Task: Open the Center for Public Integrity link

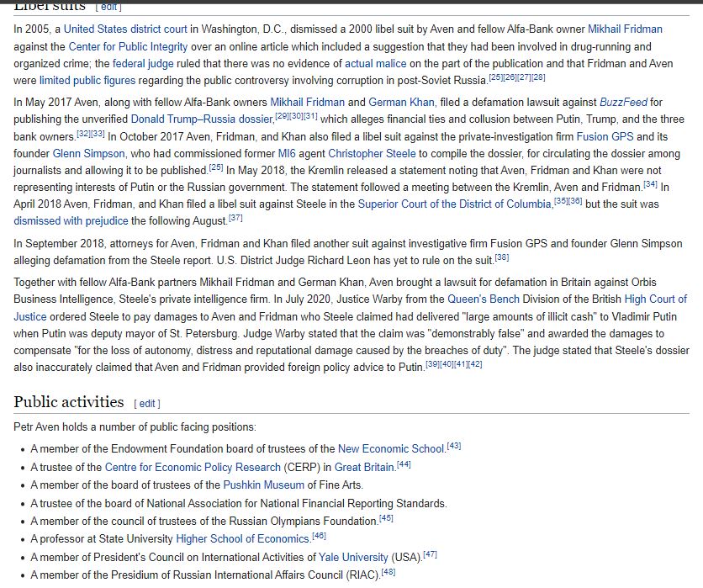Action: point(128,46)
